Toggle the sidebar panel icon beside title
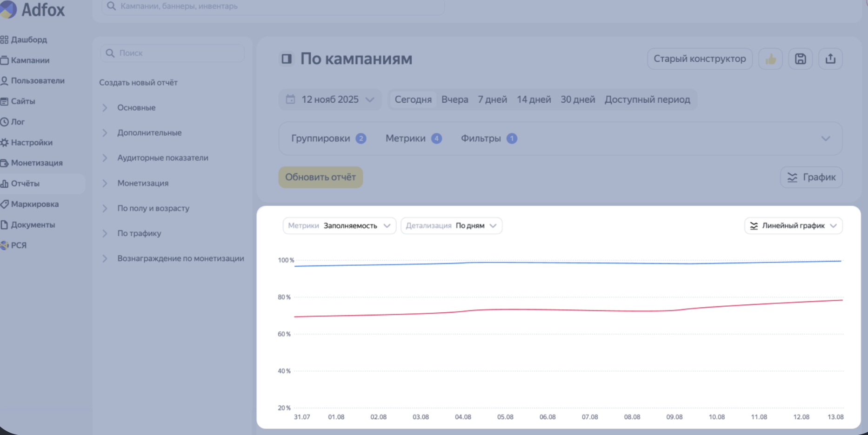Image resolution: width=868 pixels, height=435 pixels. [287, 59]
